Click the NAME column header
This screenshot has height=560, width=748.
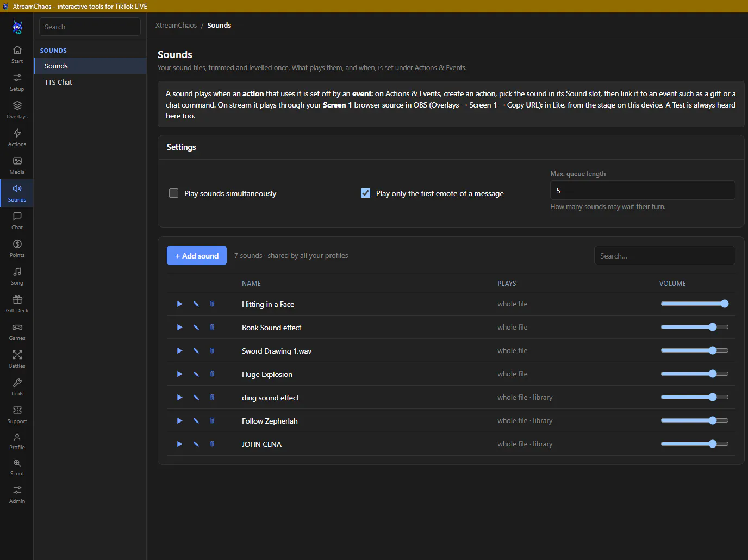coord(251,284)
